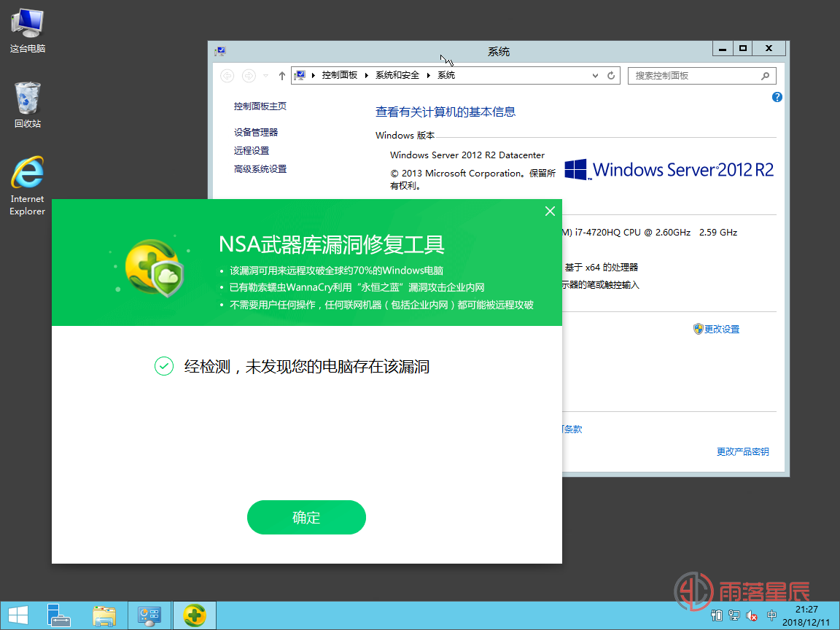This screenshot has height=630, width=840.
Task: Switch to the System control panel taskbar item
Action: [x=149, y=615]
